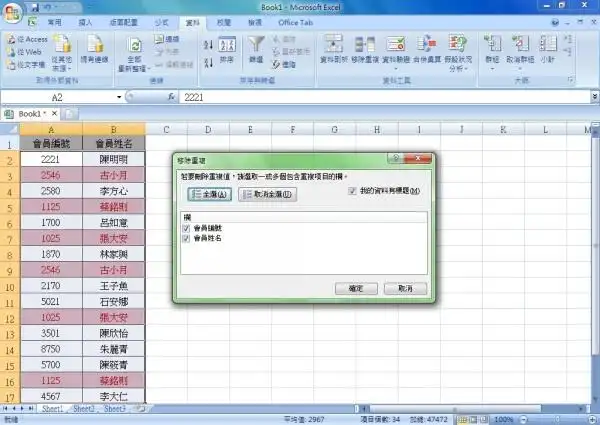Viewport: 600px width, 425px height.
Task: Click the Select All corner cell
Action: [x=10, y=129]
